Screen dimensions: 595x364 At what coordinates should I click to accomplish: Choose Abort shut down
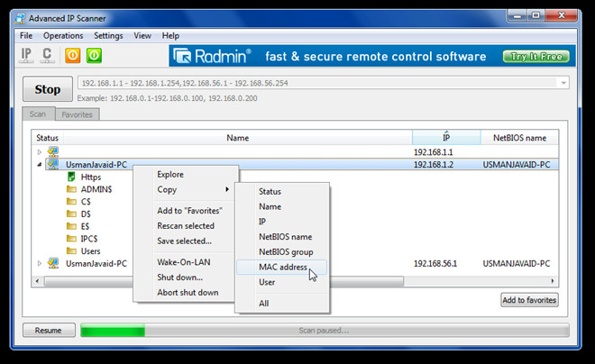coord(186,292)
